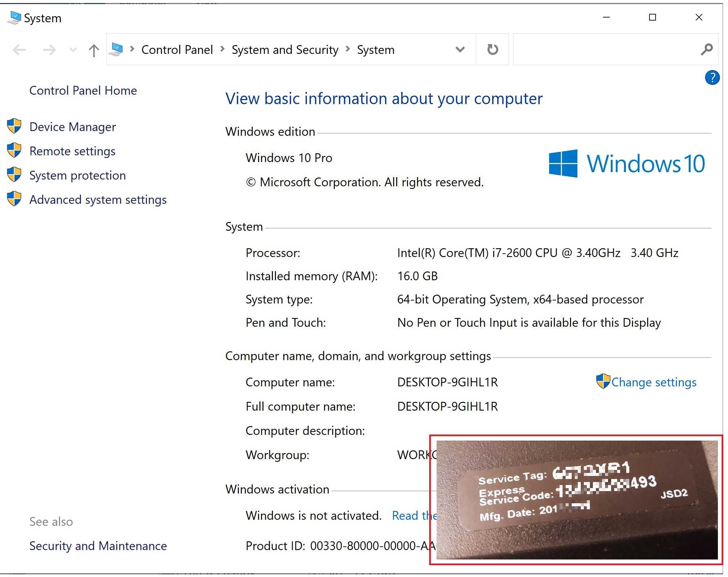Expand chevron after System and Security
Image resolution: width=728 pixels, height=577 pixels.
348,49
